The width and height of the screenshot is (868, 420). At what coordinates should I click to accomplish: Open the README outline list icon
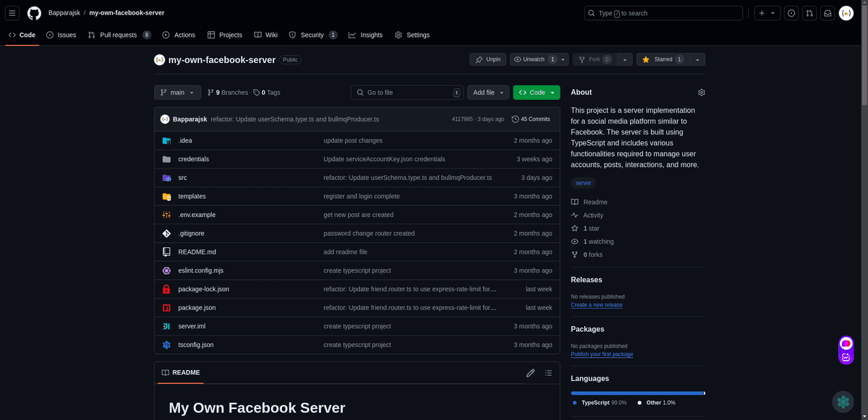tap(548, 372)
